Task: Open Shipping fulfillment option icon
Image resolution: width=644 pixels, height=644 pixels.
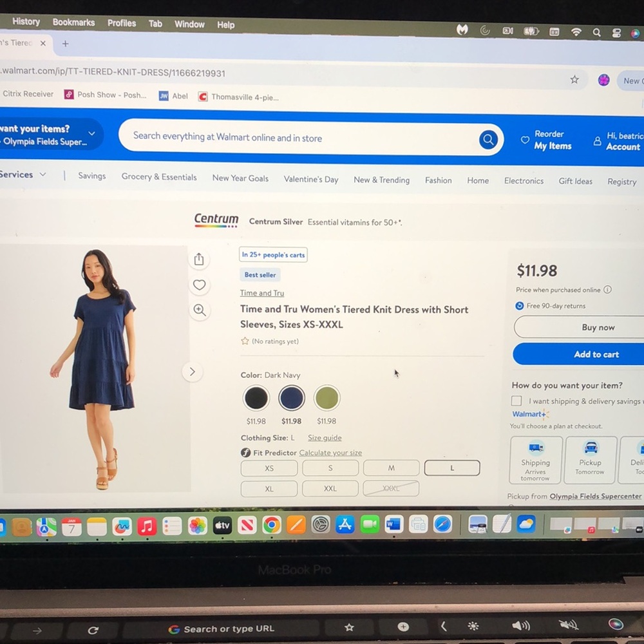Action: click(x=536, y=448)
